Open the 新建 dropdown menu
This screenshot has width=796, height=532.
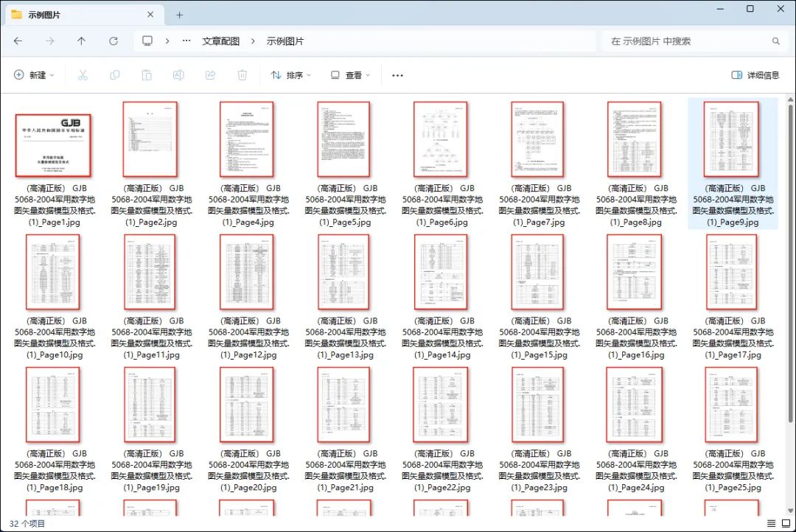33,75
